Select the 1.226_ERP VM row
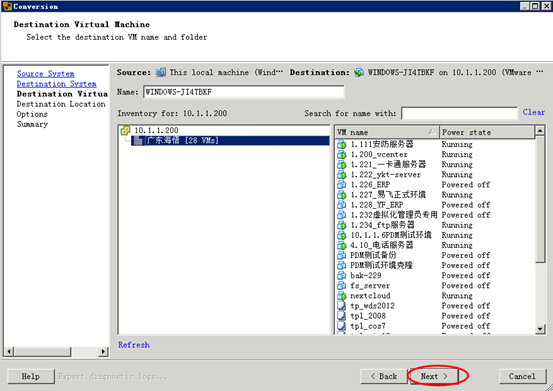The width and height of the screenshot is (553, 391). click(x=434, y=184)
